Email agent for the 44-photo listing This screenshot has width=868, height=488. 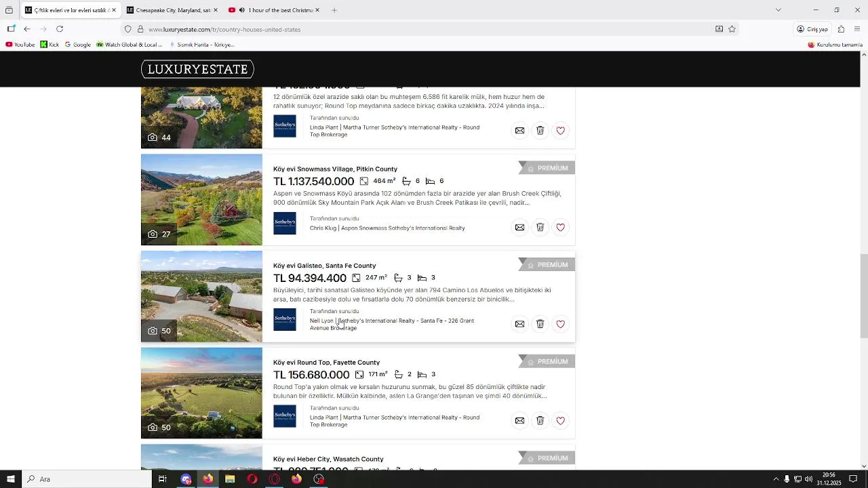pyautogui.click(x=519, y=130)
